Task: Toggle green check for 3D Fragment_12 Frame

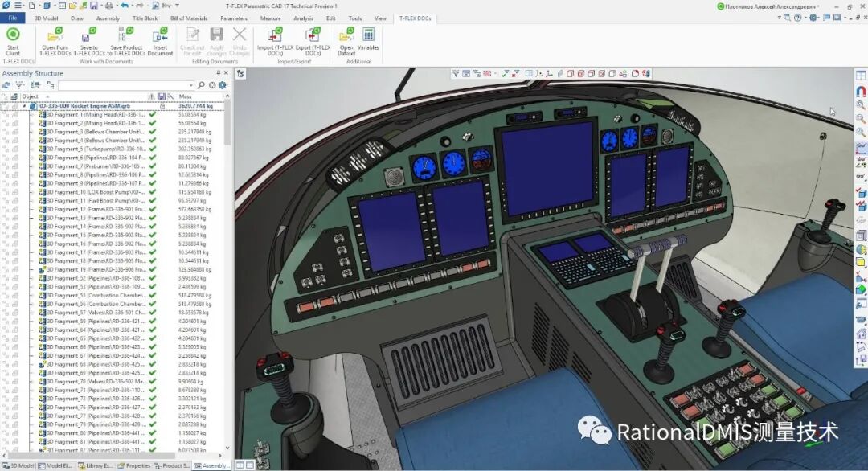Action: click(x=152, y=209)
